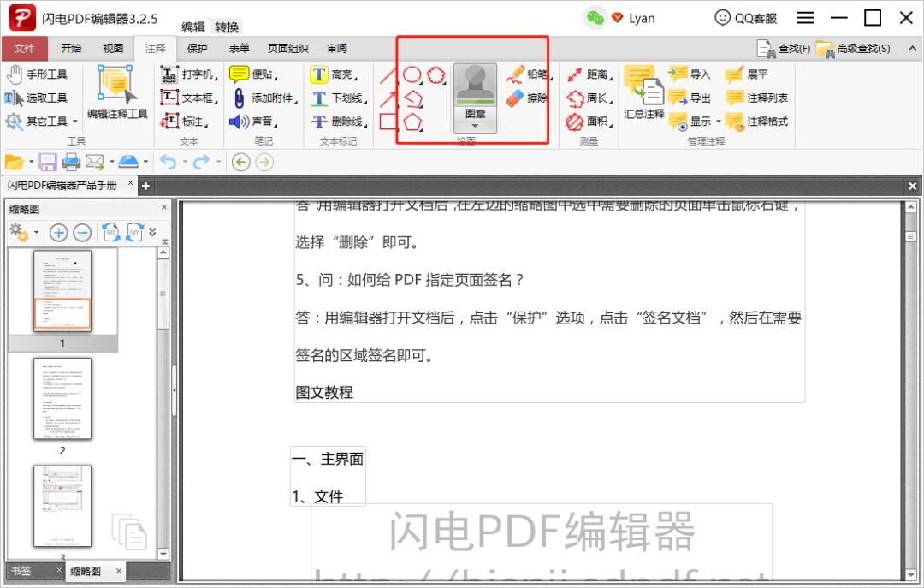Image resolution: width=924 pixels, height=588 pixels.
Task: Choose the Select tool (选取工具)
Action: coord(37,98)
